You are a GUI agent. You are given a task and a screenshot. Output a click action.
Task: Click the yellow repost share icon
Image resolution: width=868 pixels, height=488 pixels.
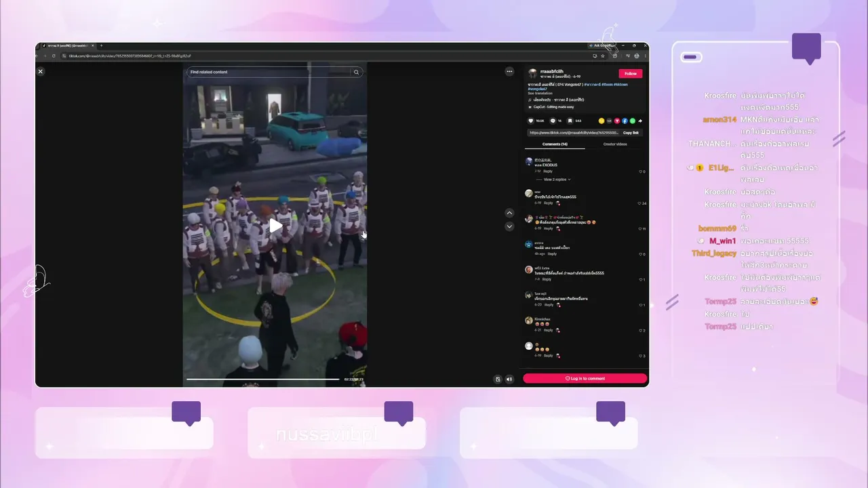pos(601,121)
